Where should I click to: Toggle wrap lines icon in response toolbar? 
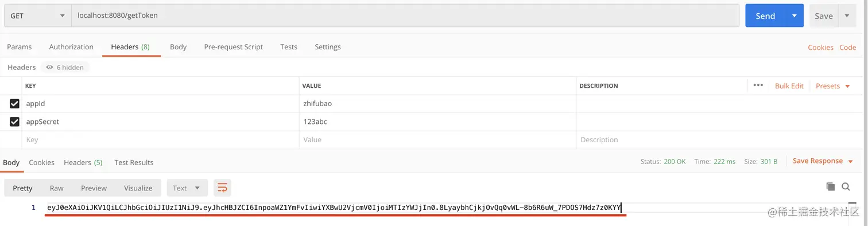point(222,188)
